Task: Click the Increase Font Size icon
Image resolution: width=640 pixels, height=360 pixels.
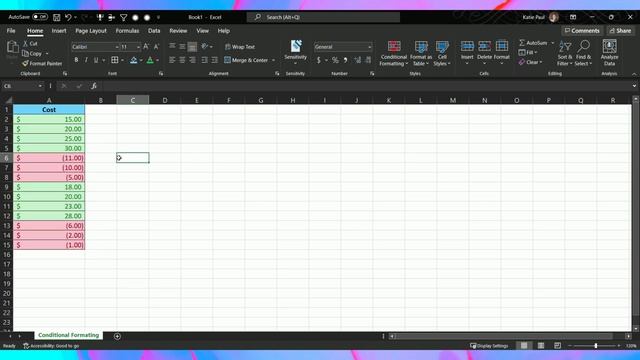Action: tap(146, 47)
